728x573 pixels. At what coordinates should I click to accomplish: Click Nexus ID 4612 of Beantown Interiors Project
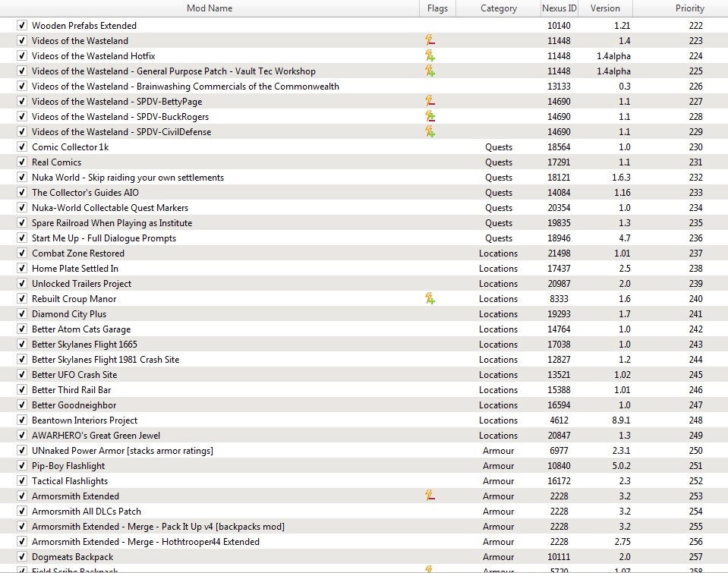click(x=559, y=420)
